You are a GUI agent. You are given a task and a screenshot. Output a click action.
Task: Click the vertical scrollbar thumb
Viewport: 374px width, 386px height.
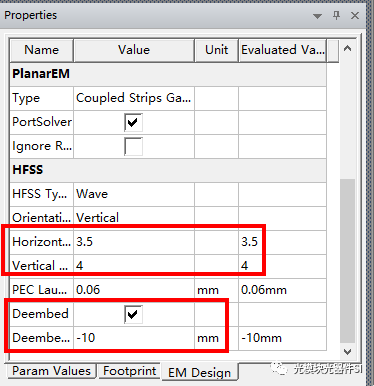[x=347, y=261]
